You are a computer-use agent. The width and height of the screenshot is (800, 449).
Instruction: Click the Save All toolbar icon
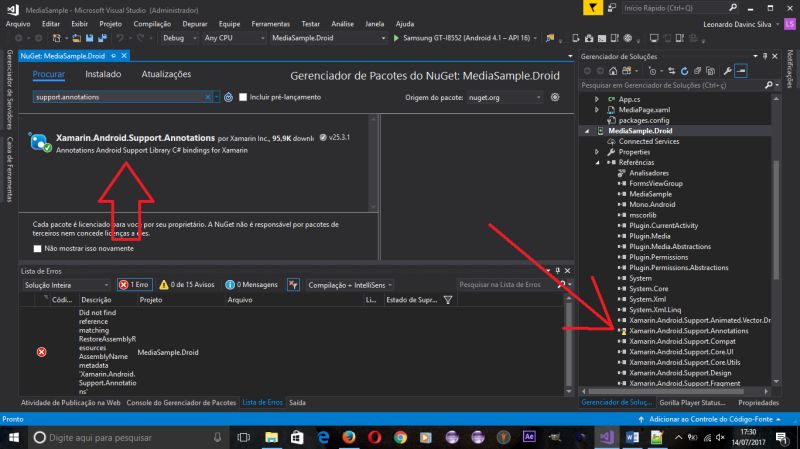click(103, 38)
